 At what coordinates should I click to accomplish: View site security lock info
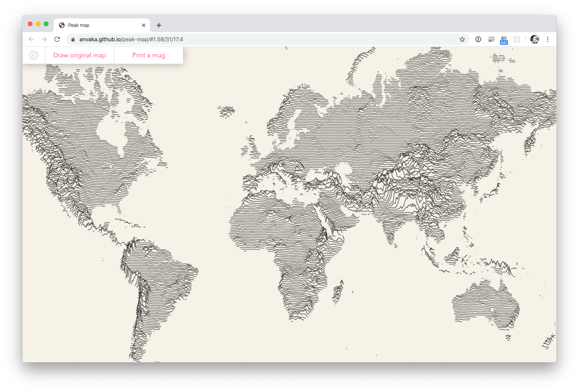(x=73, y=39)
